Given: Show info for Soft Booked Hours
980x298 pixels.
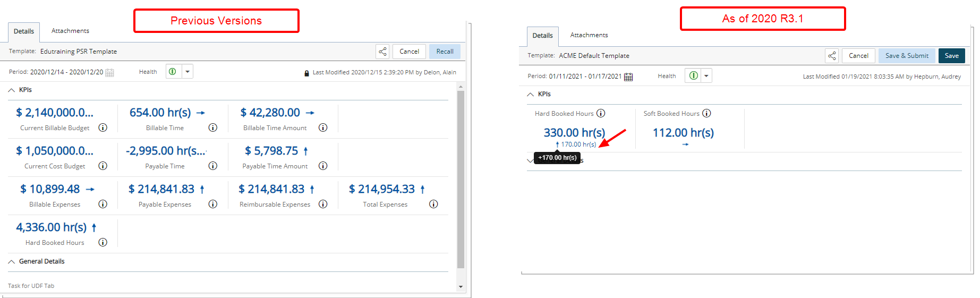Looking at the screenshot, I should (x=706, y=113).
